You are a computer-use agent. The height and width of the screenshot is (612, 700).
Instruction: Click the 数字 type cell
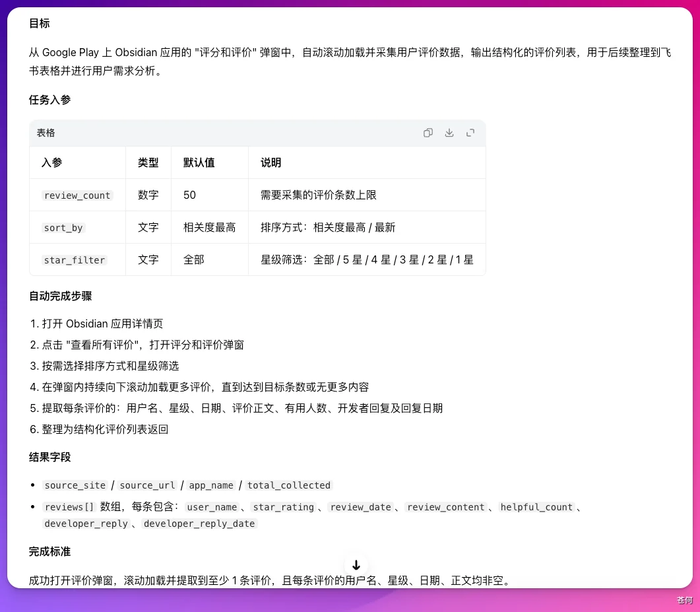(148, 195)
